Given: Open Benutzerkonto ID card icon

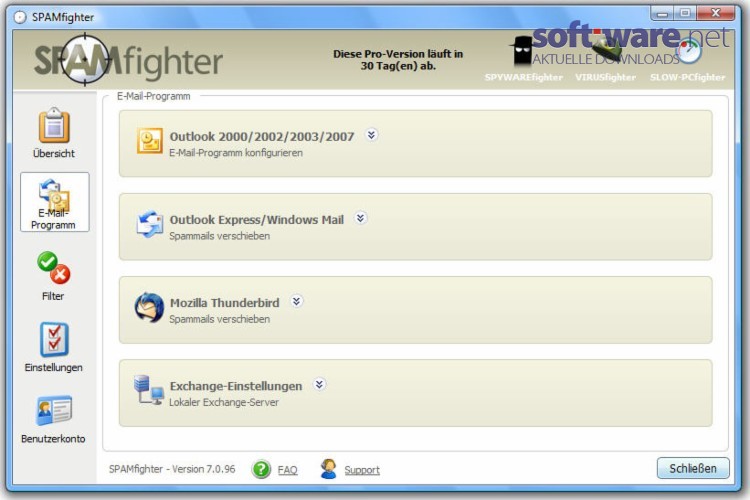Looking at the screenshot, I should pos(54,410).
